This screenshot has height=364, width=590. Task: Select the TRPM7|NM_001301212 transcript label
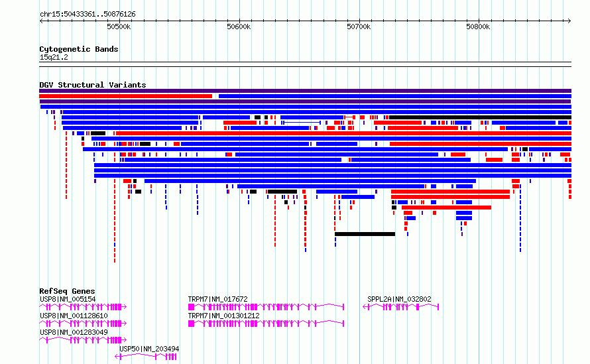(224, 316)
